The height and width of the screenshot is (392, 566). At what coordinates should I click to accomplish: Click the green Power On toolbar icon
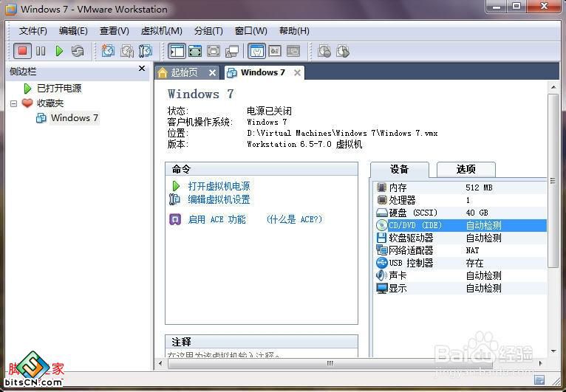coord(59,51)
